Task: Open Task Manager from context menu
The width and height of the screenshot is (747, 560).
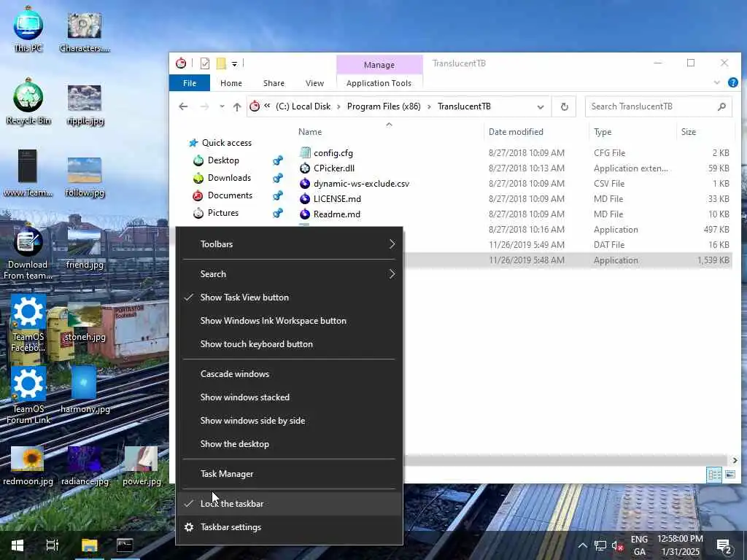Action: (289, 474)
